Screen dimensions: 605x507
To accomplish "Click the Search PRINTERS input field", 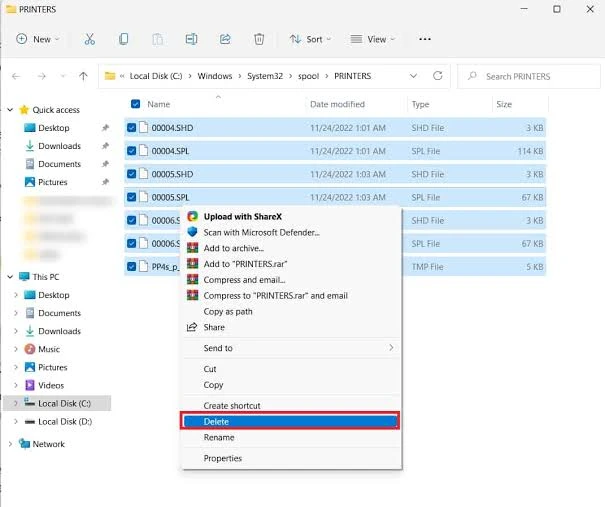I will click(529, 76).
